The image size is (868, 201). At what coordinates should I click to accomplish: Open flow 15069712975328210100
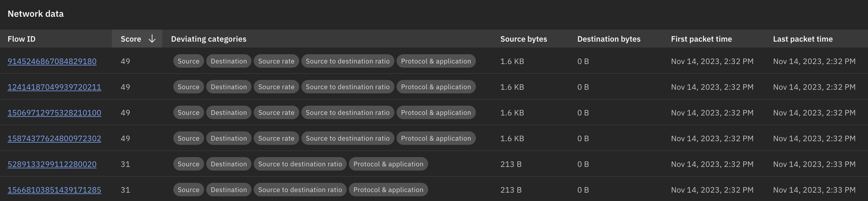tap(54, 113)
